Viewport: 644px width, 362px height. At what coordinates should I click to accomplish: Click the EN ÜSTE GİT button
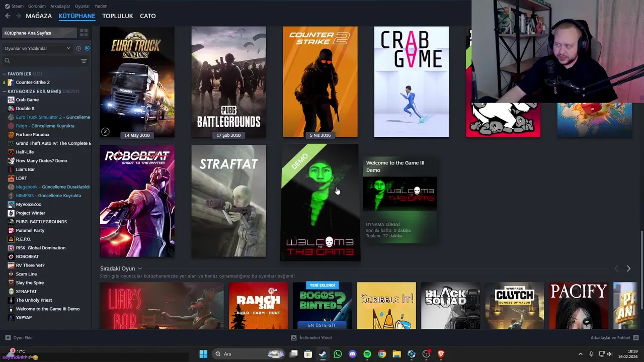322,325
